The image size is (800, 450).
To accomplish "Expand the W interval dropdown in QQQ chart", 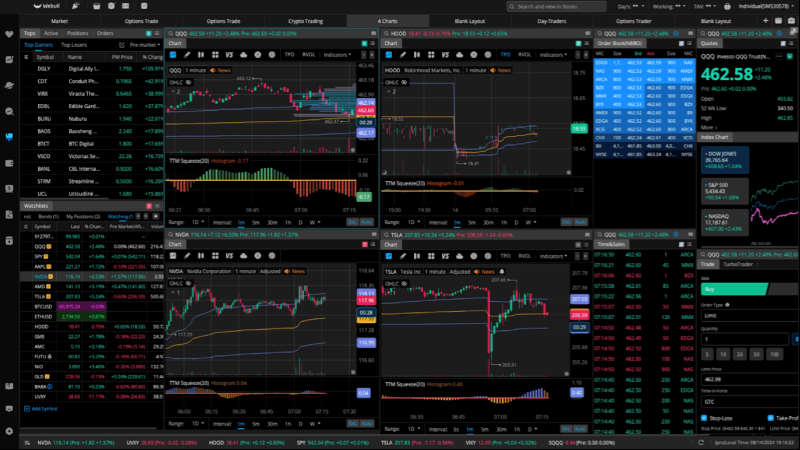I will pos(315,222).
